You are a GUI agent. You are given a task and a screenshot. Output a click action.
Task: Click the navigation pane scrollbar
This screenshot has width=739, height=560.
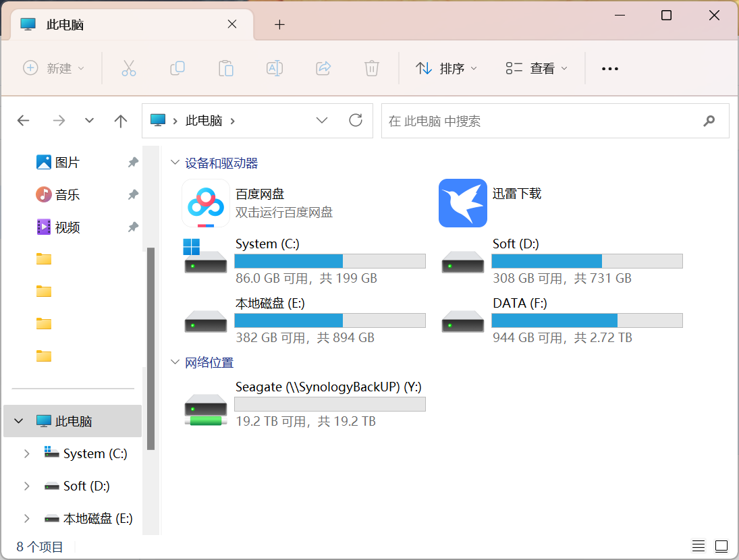tap(150, 349)
